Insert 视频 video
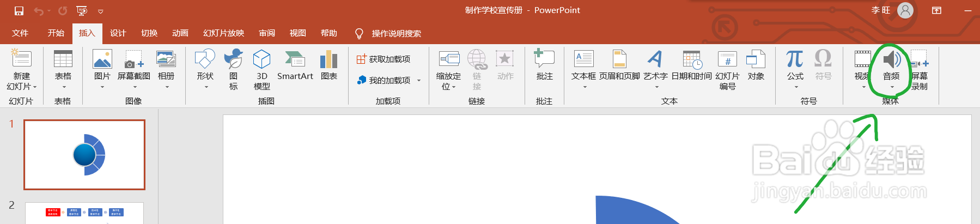This screenshot has height=224, width=980. click(x=863, y=69)
